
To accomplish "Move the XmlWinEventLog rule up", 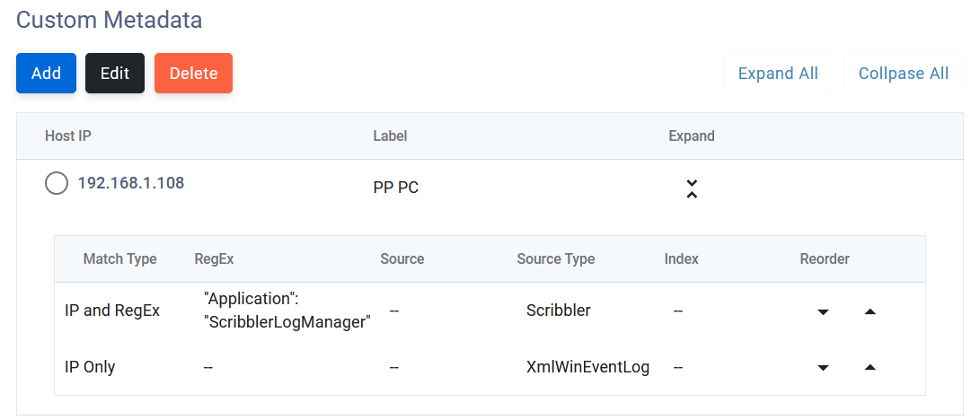I will (x=870, y=368).
